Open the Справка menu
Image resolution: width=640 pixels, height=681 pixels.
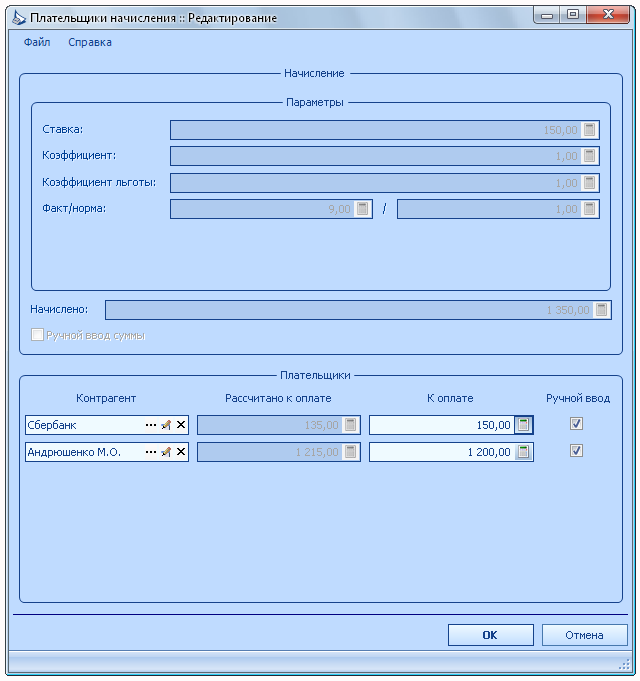tap(90, 42)
